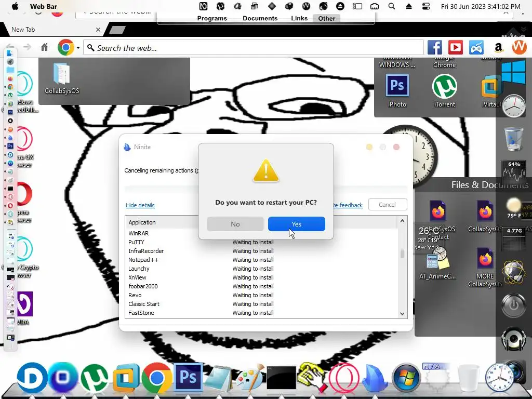Screen dimensions: 532x399
Task: Open uTorrent from the dock
Action: coord(95,378)
